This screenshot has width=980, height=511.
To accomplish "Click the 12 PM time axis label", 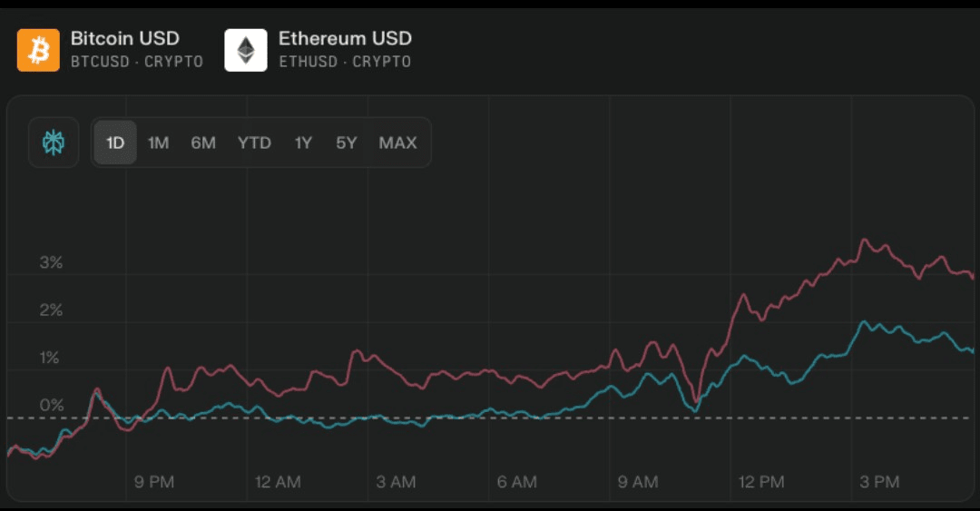I will tap(759, 482).
